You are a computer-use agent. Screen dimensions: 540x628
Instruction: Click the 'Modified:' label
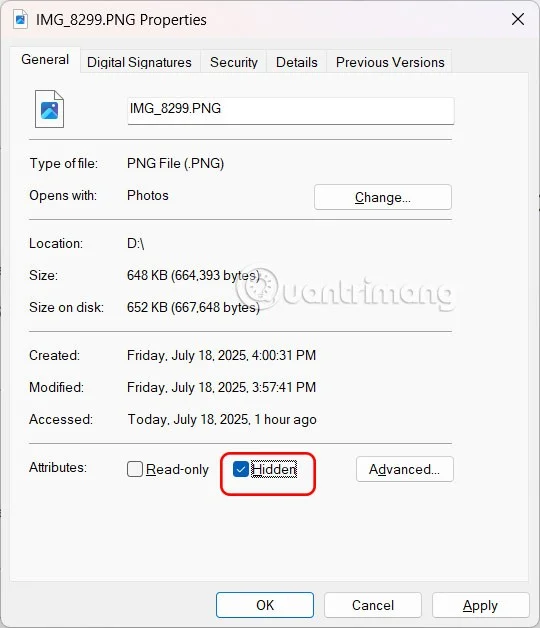[56, 387]
